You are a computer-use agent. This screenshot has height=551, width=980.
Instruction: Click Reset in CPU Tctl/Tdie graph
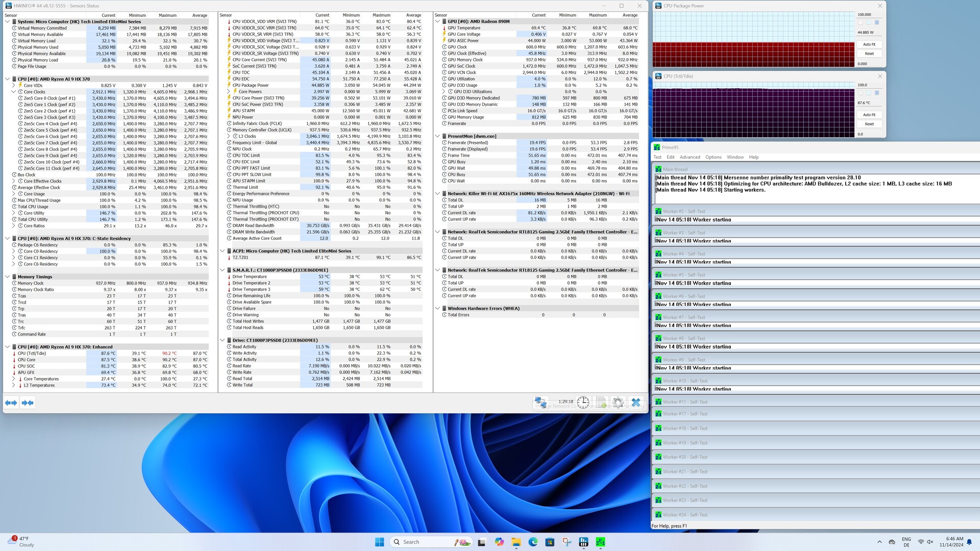click(869, 124)
